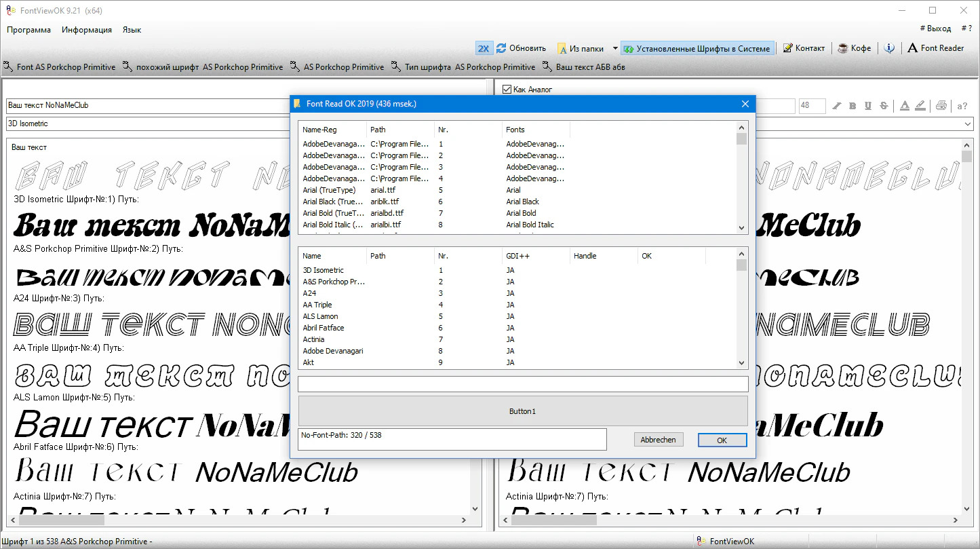Open the info icon in toolbar
The height and width of the screenshot is (549, 980).
click(x=889, y=48)
